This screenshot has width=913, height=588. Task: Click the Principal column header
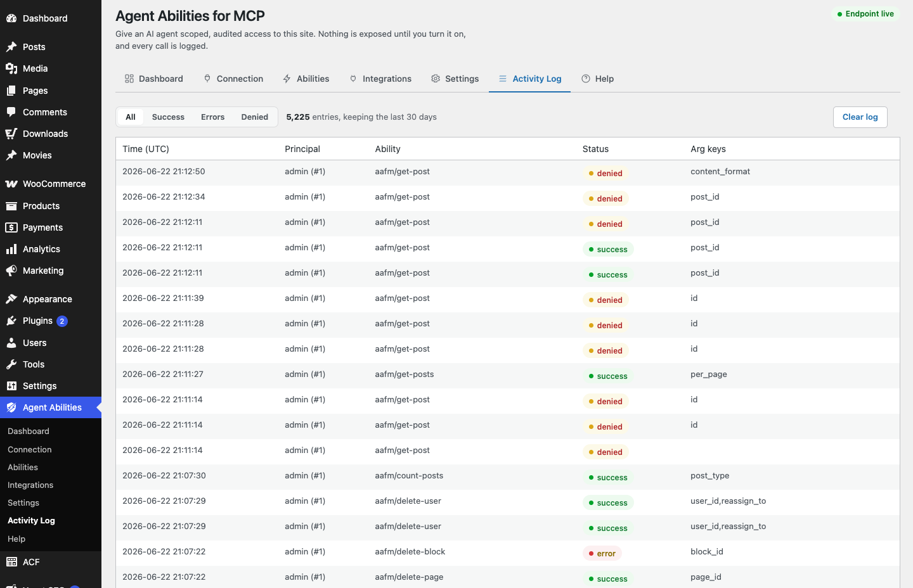pos(302,149)
